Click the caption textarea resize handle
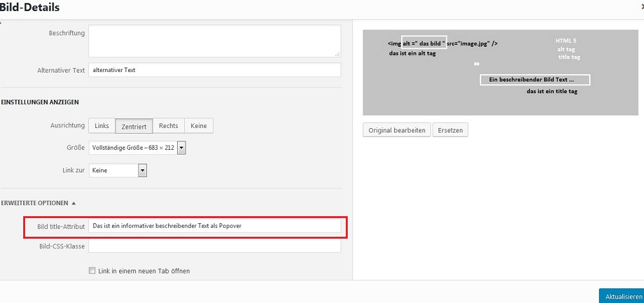 (337, 54)
